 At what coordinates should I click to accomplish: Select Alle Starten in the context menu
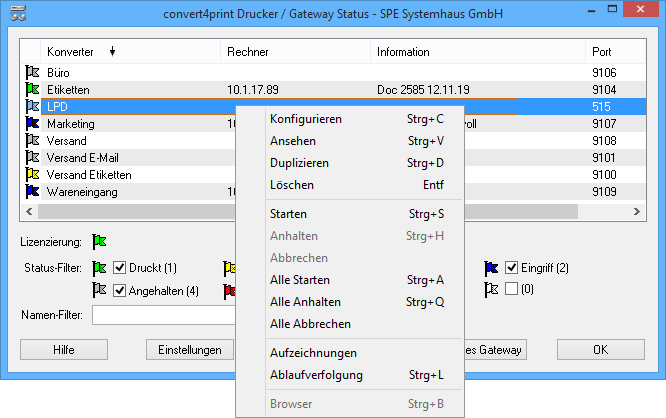point(300,280)
